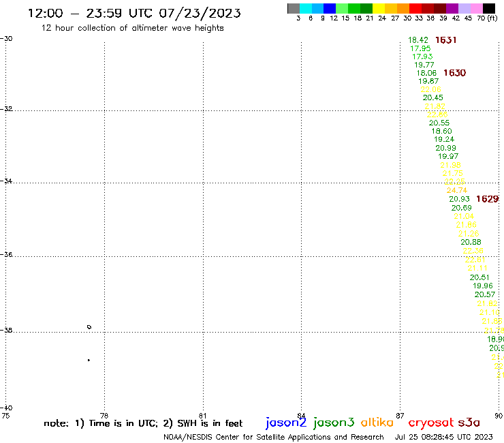
Task: Select wave height 20.93
Action: tap(459, 199)
